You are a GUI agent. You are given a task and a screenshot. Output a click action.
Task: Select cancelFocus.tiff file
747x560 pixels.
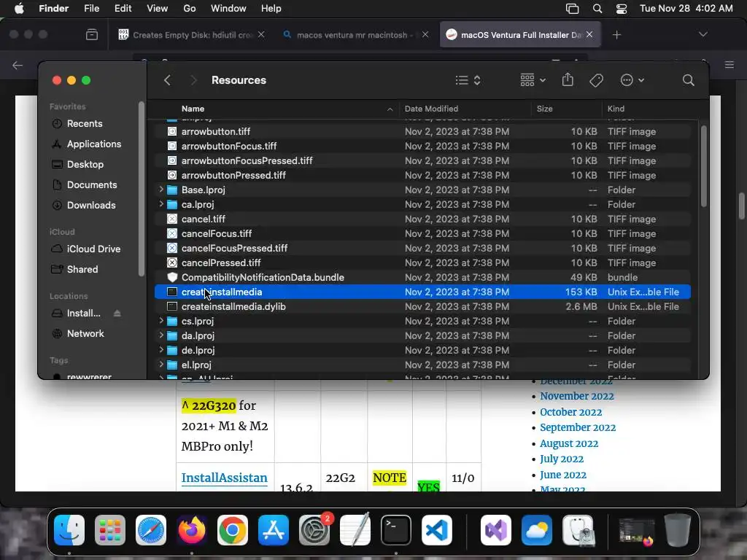(422, 233)
